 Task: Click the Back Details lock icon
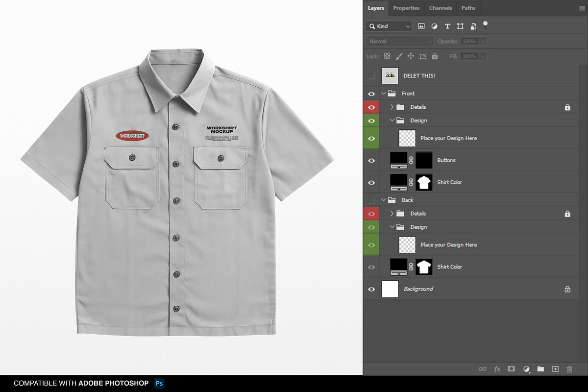pyautogui.click(x=567, y=214)
